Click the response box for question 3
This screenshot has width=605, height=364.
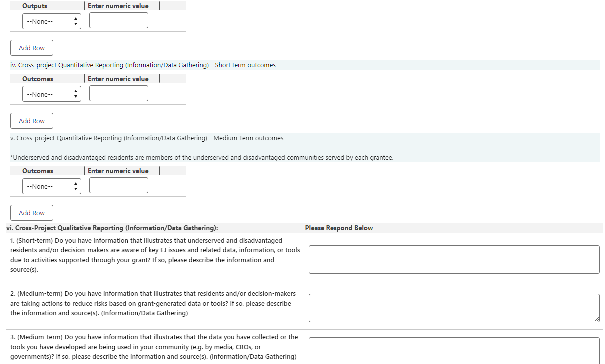tap(454, 350)
